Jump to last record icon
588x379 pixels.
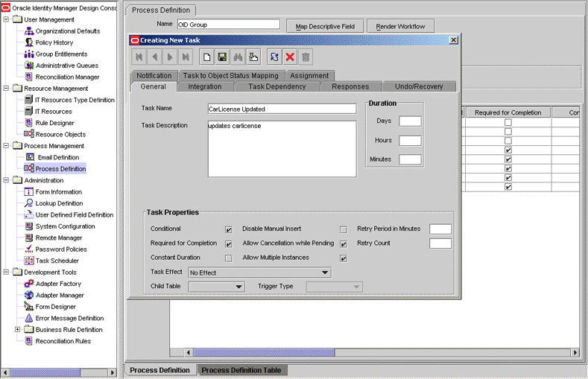(x=186, y=57)
